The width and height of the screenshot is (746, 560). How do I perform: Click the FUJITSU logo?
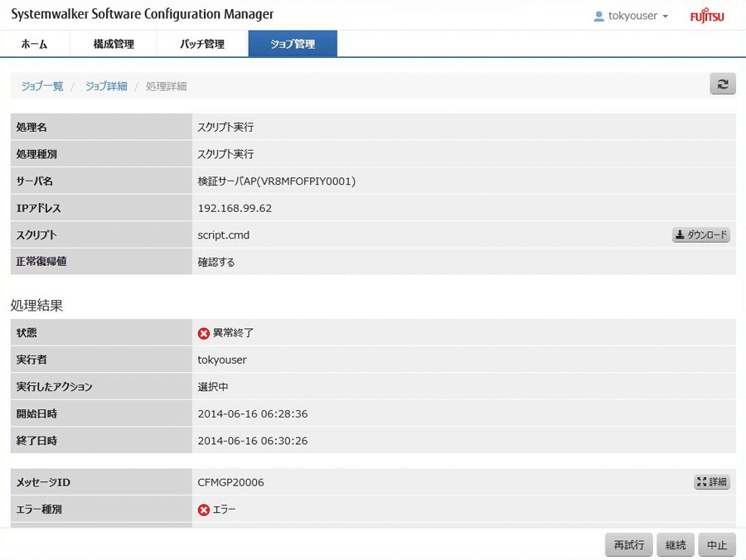pyautogui.click(x=707, y=16)
